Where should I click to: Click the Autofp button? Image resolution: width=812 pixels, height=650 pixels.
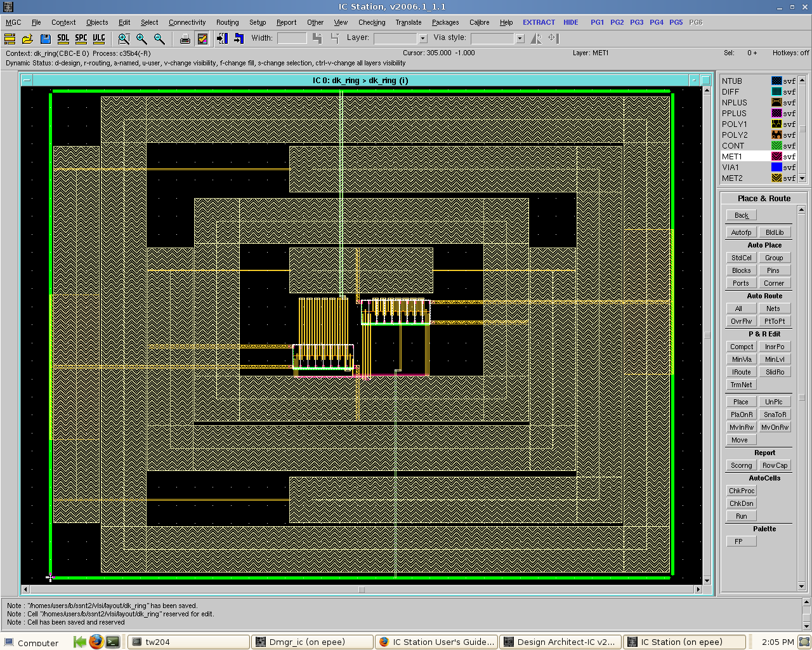pos(741,232)
